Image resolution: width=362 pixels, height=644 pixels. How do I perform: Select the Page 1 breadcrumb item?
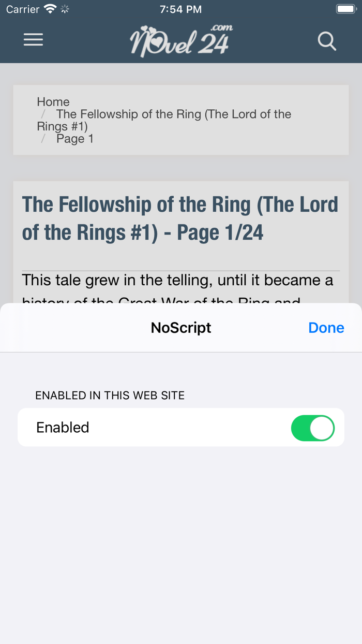pos(75,139)
